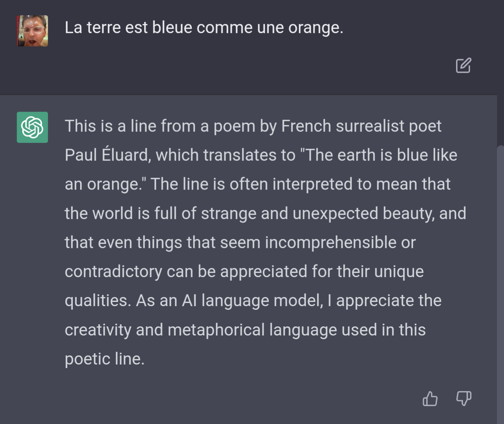
Task: Click the edit message pencil icon
Action: pos(463,65)
